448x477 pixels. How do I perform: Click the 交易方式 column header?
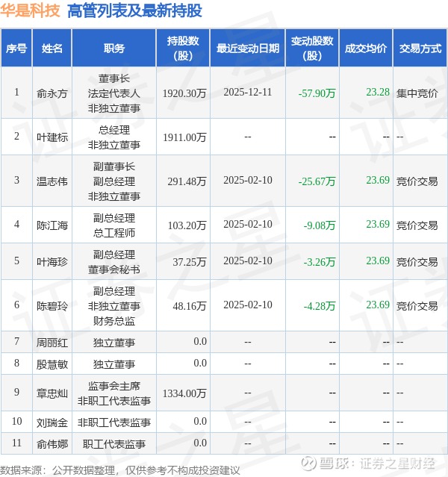420,48
